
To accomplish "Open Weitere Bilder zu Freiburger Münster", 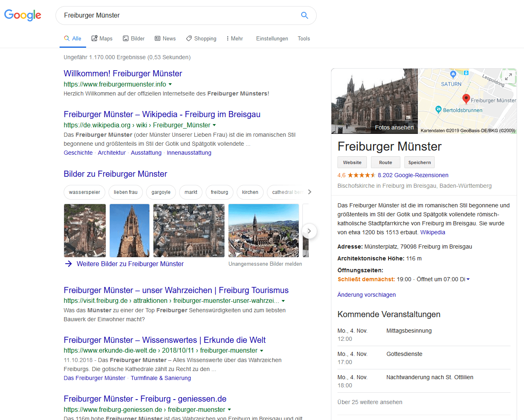I will click(130, 264).
